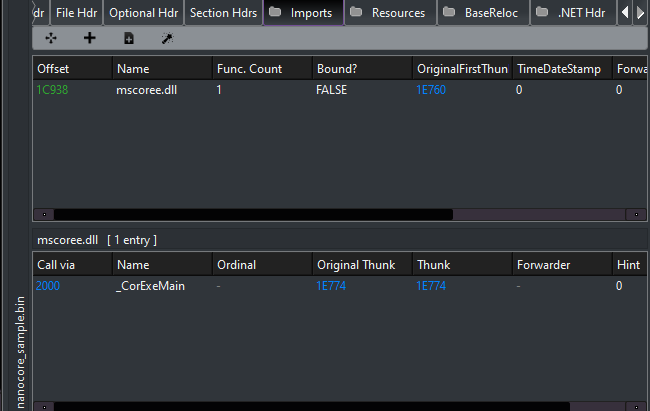Click the move/crosshair arrows toolbar icon
Screen dimensions: 650x411
pos(51,38)
